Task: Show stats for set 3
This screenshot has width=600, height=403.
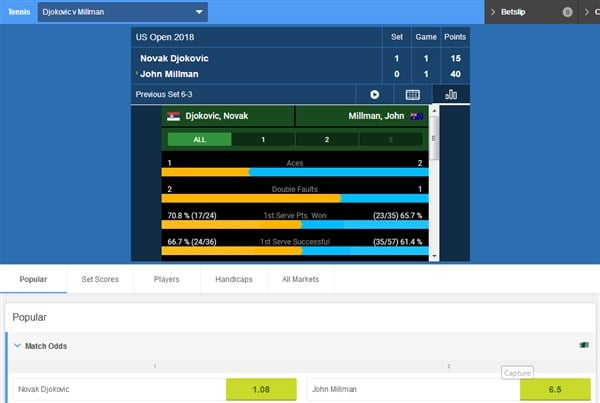Action: click(x=390, y=139)
